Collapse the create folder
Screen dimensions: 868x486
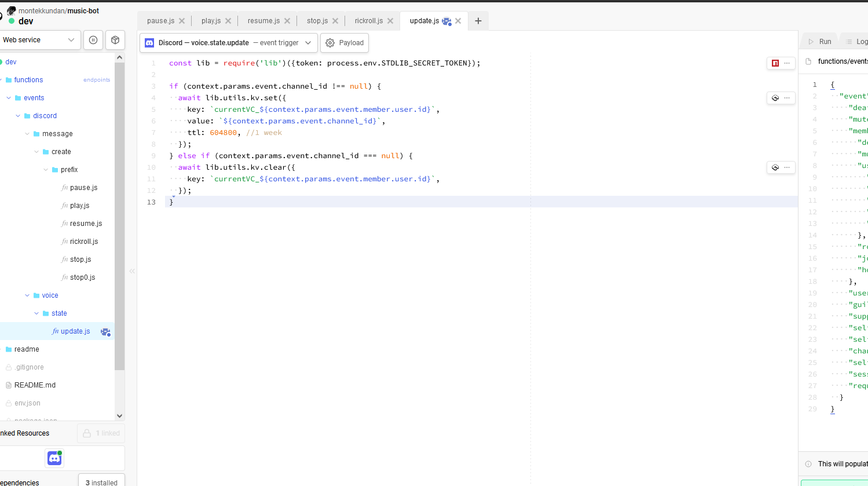click(36, 152)
